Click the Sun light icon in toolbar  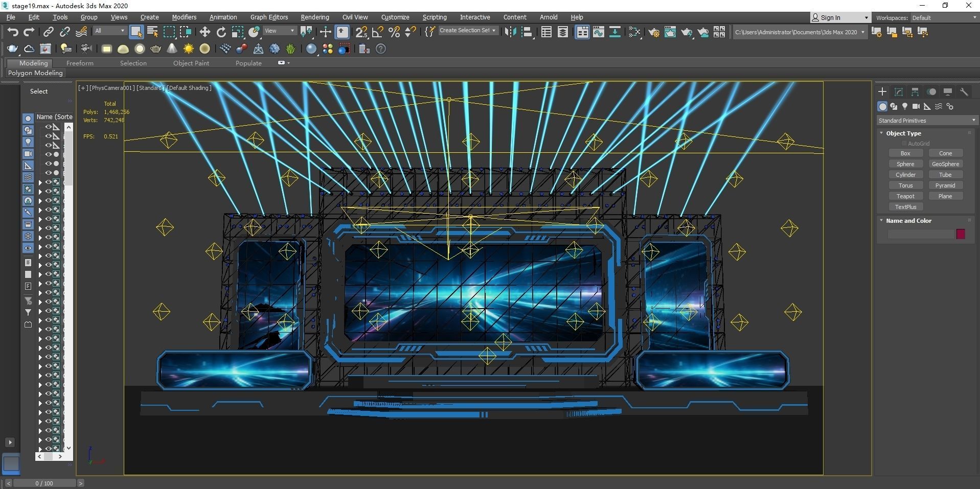(189, 49)
